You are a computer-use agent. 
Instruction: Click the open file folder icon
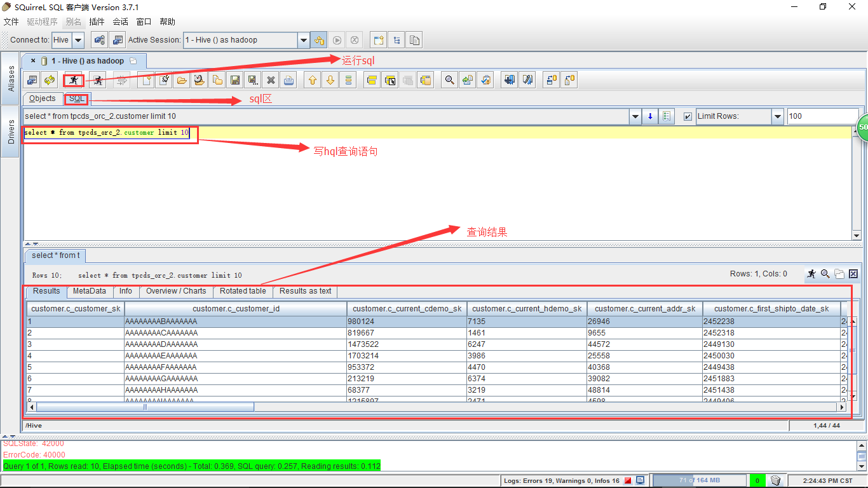(x=182, y=81)
